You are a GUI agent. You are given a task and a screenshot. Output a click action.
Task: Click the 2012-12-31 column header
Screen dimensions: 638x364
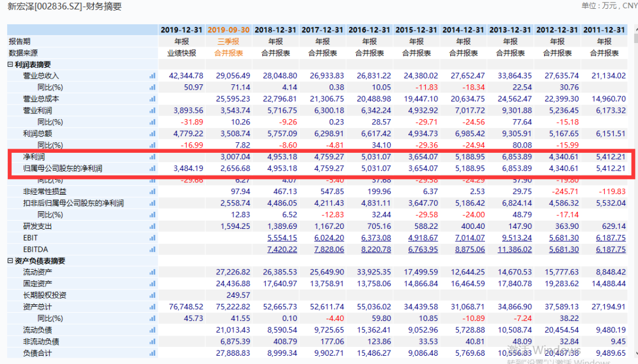[x=557, y=30]
